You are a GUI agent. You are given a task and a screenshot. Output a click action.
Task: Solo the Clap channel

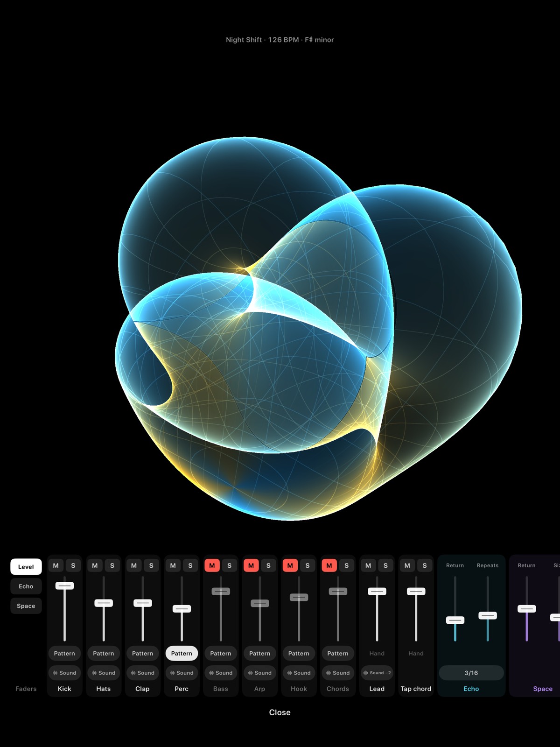(x=151, y=565)
